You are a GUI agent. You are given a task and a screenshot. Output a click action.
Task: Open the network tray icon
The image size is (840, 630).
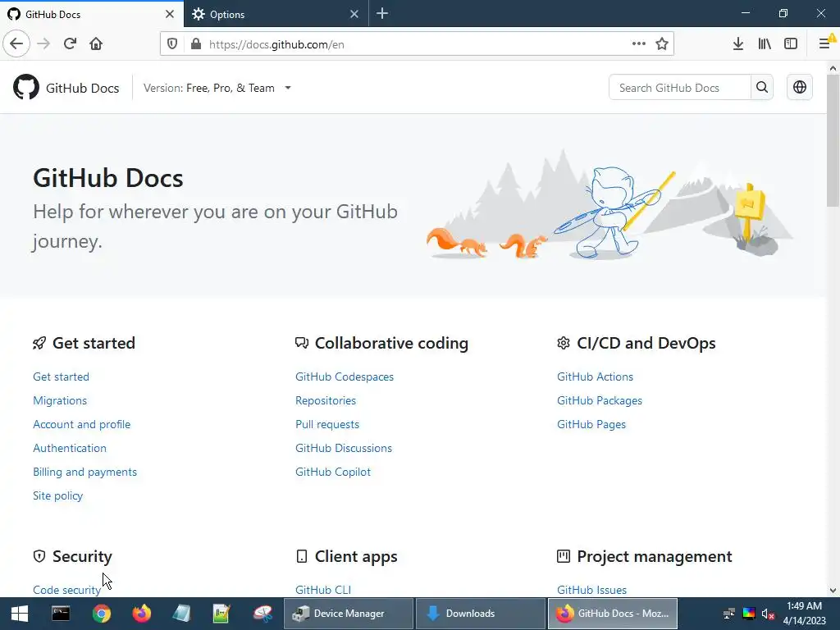(728, 614)
